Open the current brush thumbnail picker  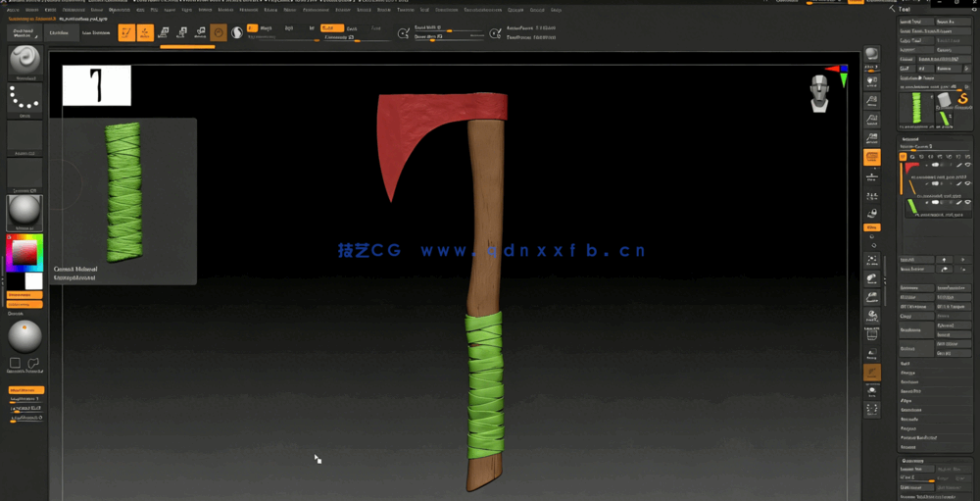click(24, 62)
